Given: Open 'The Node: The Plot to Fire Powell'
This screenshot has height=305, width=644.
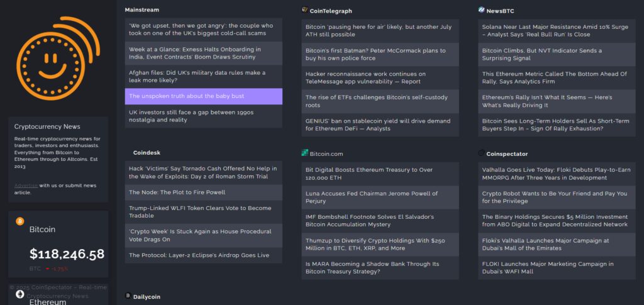Looking at the screenshot, I should tap(203, 192).
